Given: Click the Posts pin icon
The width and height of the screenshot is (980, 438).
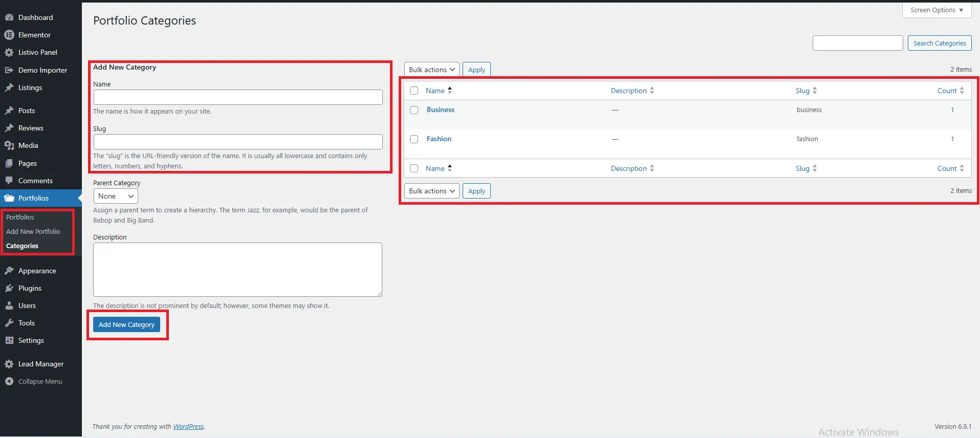Looking at the screenshot, I should click(9, 111).
